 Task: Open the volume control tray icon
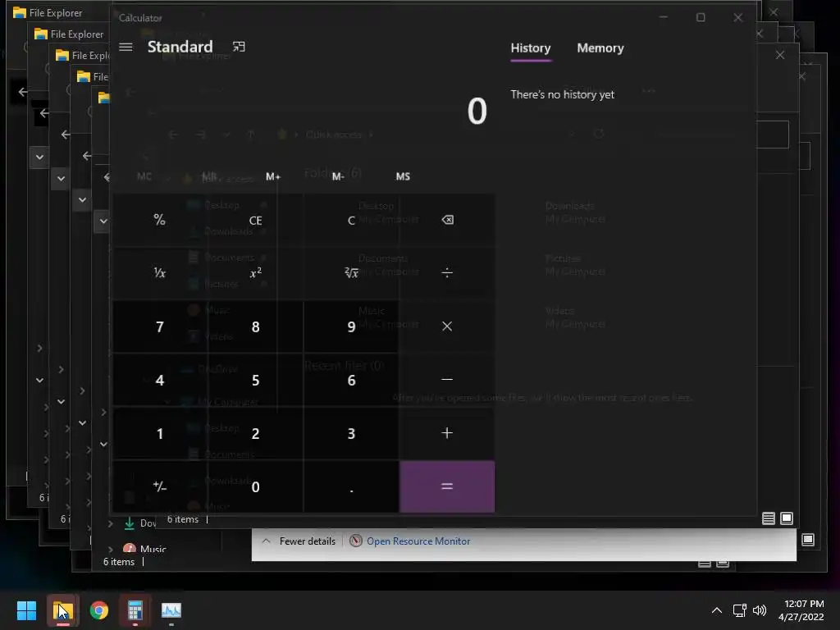point(760,610)
